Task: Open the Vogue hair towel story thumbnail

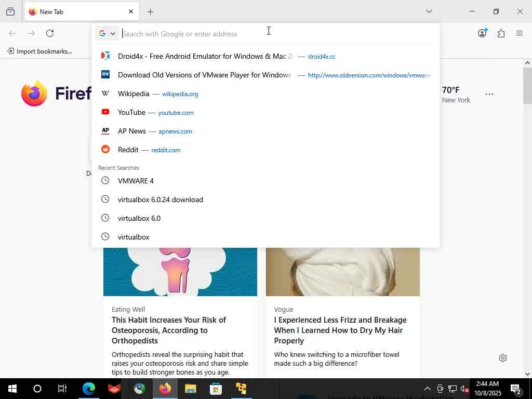Action: click(343, 272)
